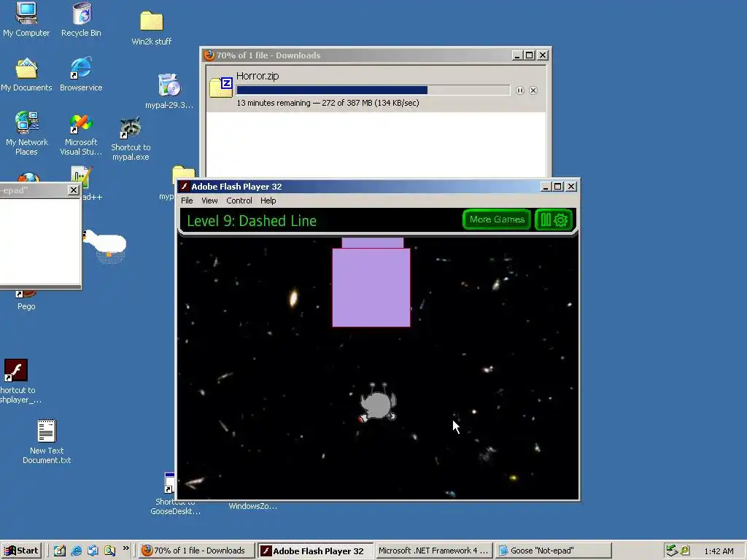Click the 13 minutes remaining status text
The image size is (747, 560).
[328, 103]
